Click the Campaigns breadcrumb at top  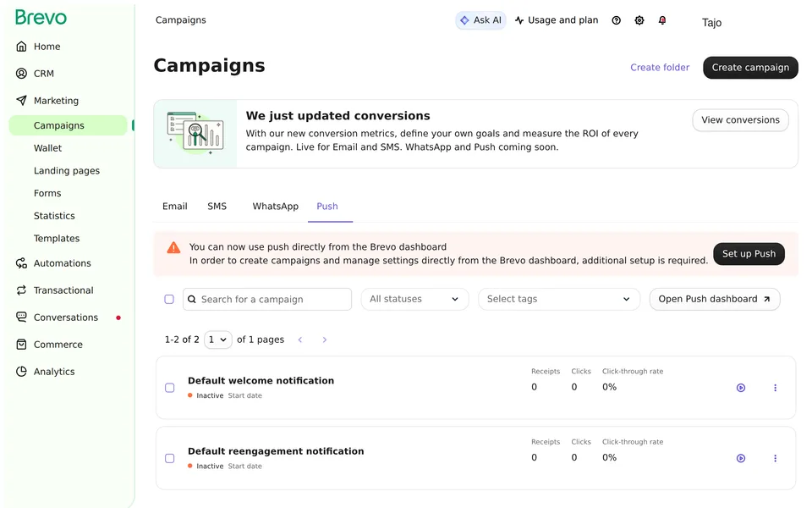click(x=181, y=20)
